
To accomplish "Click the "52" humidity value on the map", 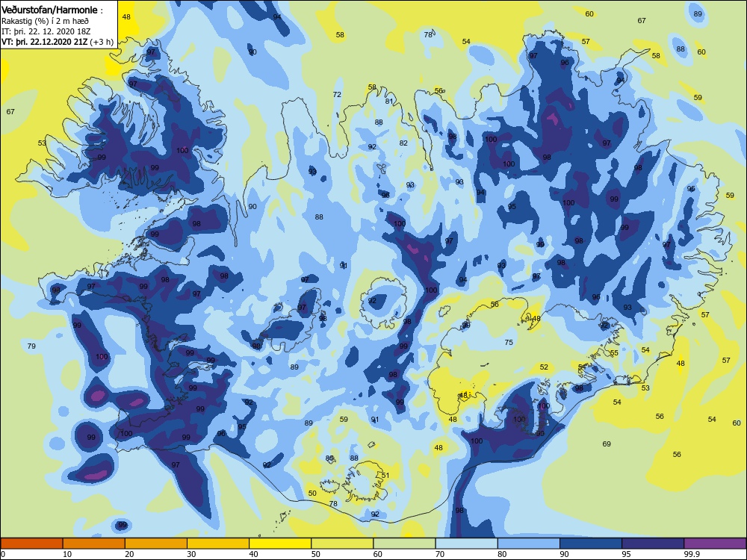I will click(x=544, y=367).
